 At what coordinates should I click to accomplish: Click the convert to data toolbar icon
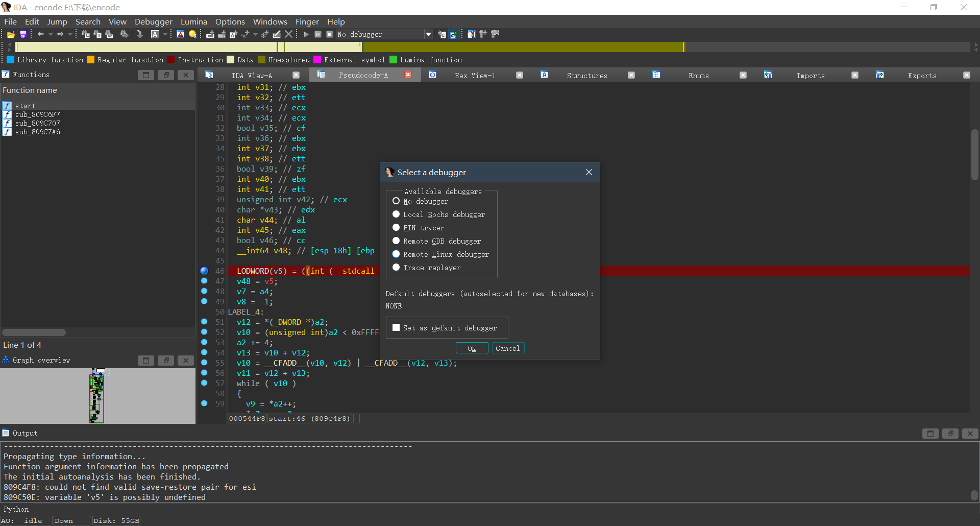222,34
